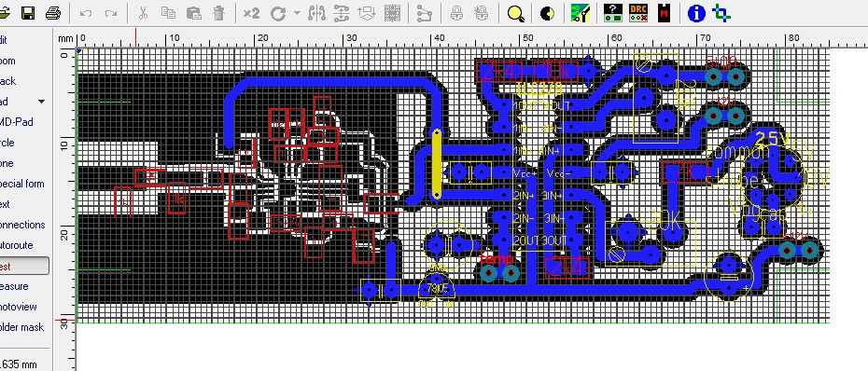
Task: Click the Rotate selection icon
Action: tap(278, 13)
